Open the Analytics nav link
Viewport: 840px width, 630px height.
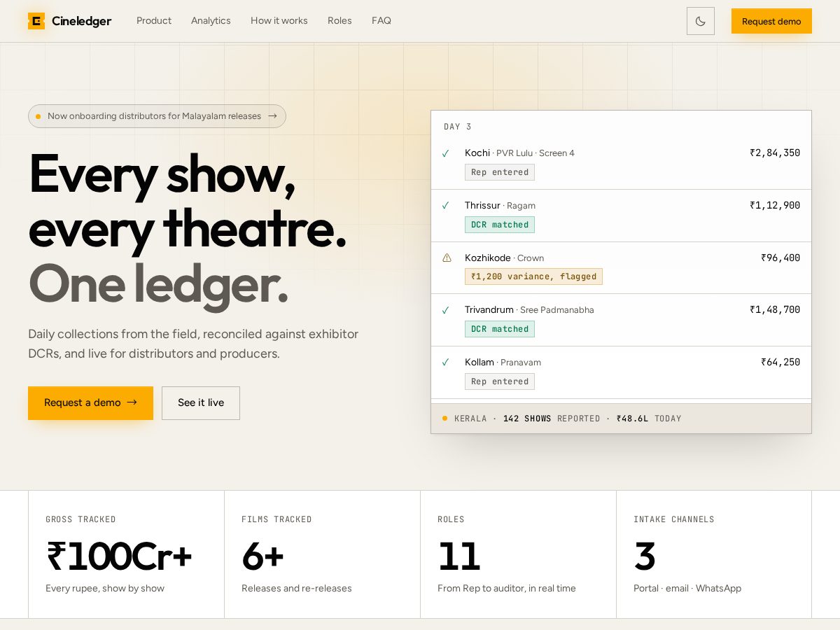point(211,21)
